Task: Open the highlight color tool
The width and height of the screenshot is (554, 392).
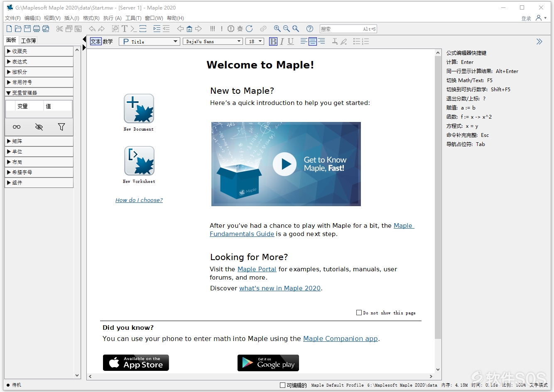Action: pos(344,41)
